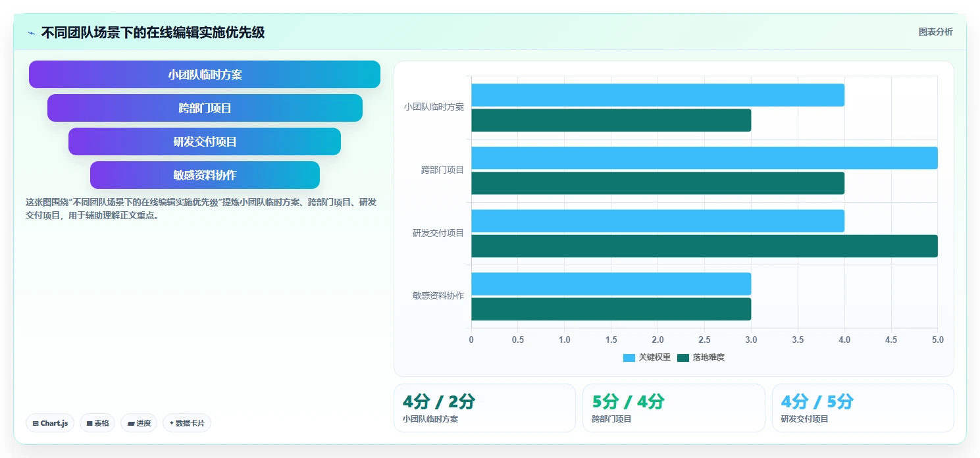Select the 小团队临时方案 funnel bar

click(205, 74)
